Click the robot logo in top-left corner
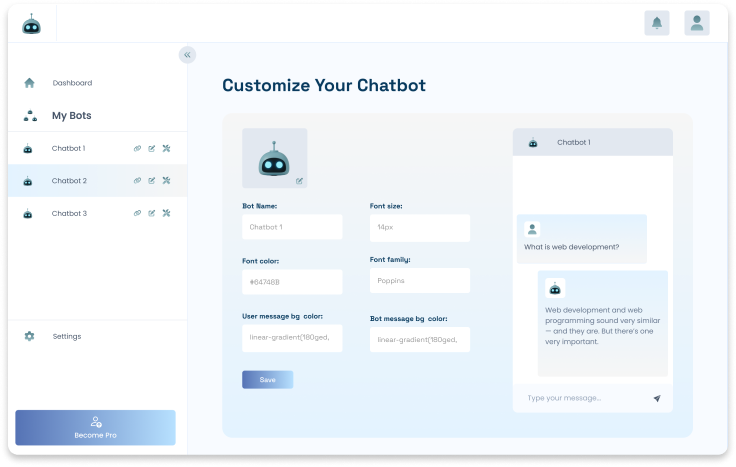The image size is (736, 467). coord(32,25)
